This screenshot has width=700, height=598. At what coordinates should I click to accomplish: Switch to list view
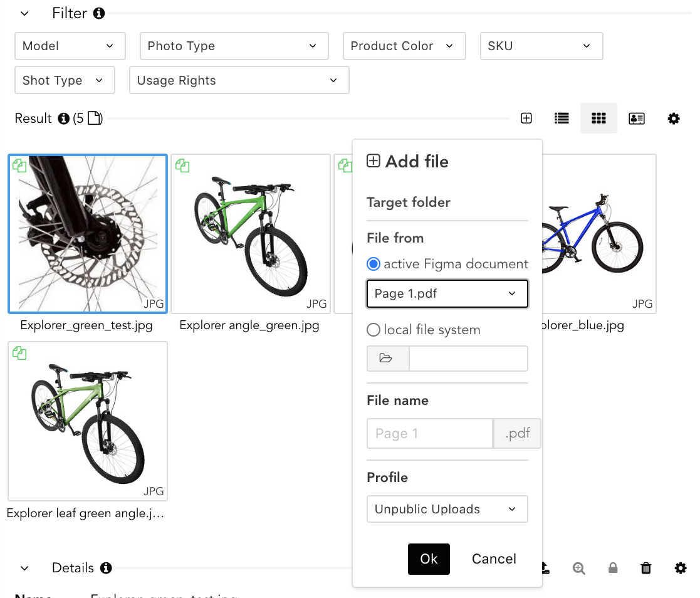562,118
